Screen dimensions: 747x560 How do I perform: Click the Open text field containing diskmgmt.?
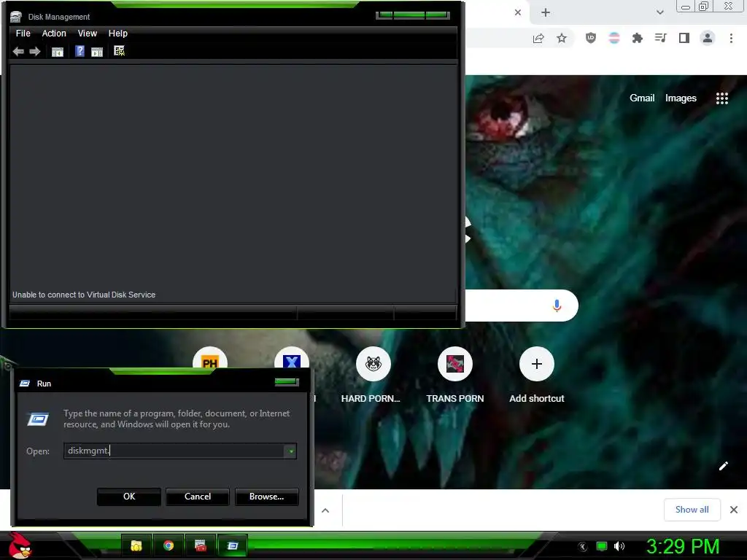(x=174, y=451)
